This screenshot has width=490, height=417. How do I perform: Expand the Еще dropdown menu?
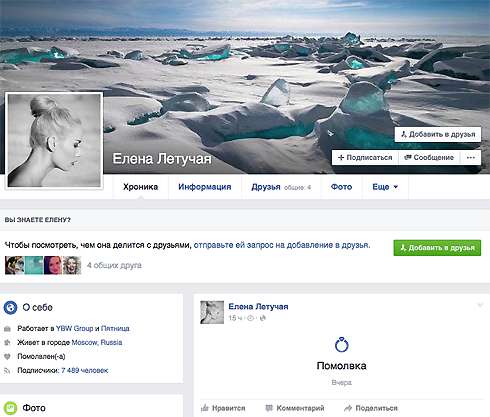pos(385,187)
